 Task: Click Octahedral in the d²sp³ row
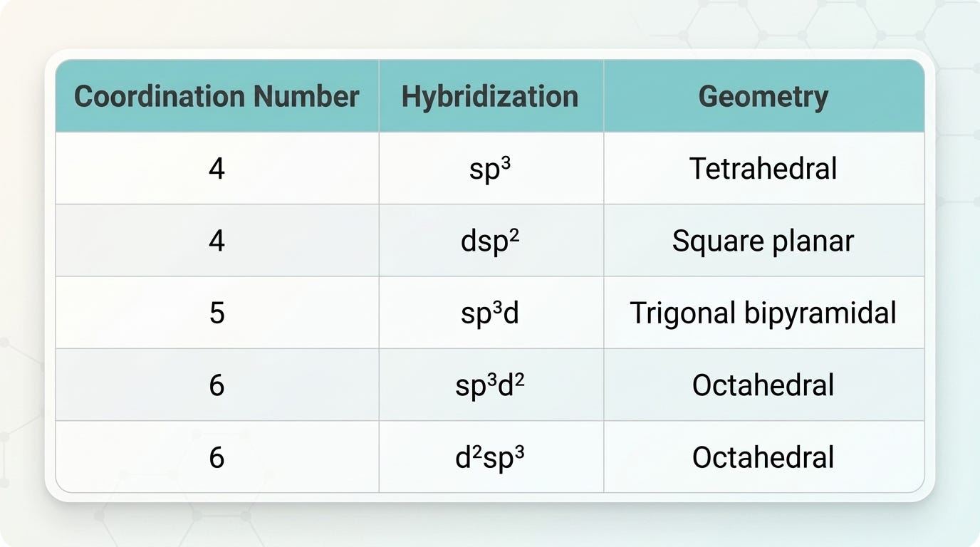(763, 457)
